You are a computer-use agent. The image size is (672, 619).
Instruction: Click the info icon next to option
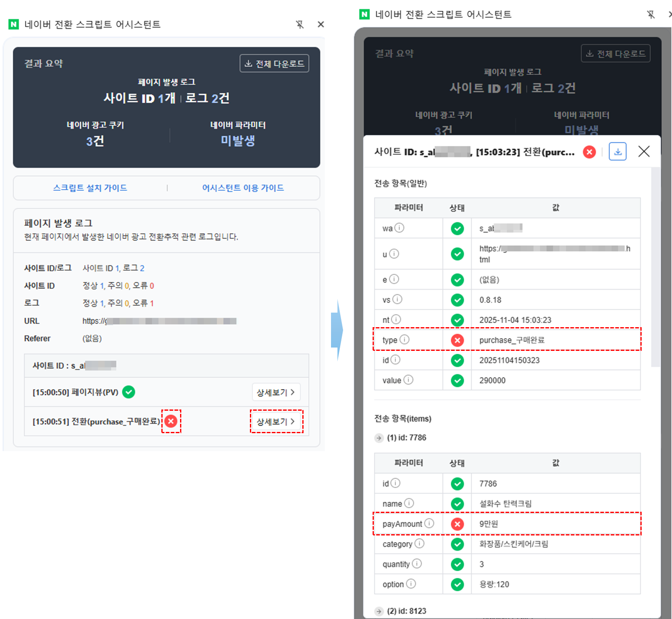tap(411, 584)
